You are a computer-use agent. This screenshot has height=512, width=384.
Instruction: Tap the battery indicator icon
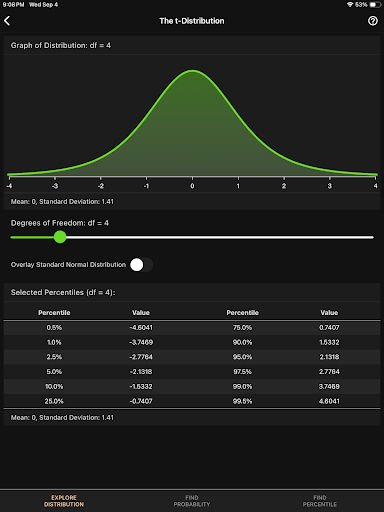coord(375,5)
